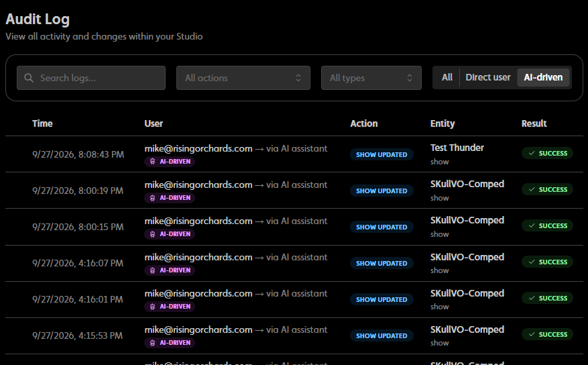Select the All filter tab
588x365 pixels.
(x=447, y=77)
